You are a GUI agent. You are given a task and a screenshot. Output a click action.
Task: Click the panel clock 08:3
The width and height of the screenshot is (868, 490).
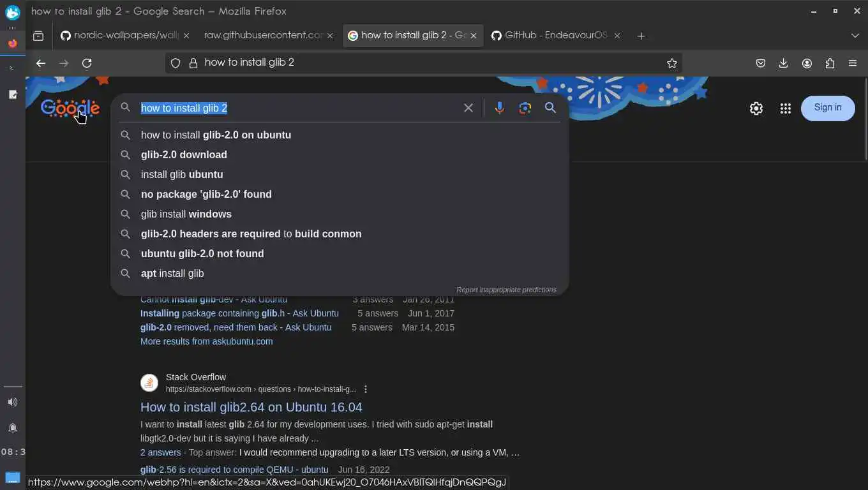[13, 452]
